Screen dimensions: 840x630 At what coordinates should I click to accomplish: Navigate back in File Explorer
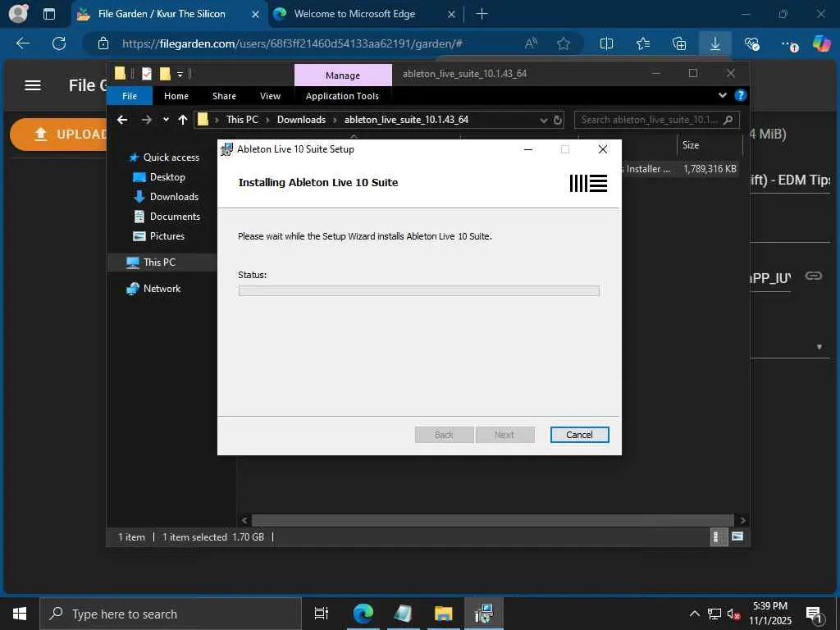pyautogui.click(x=122, y=120)
